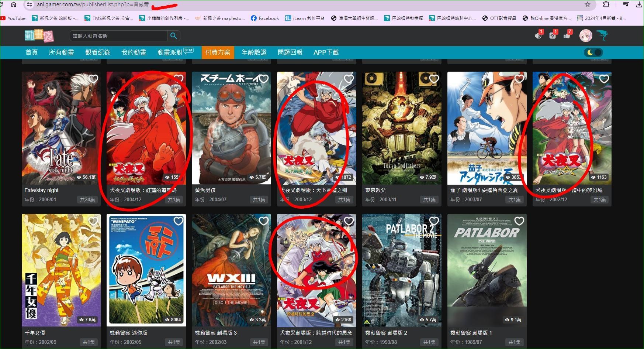Open 年齡驗證 nav tab

(x=254, y=52)
